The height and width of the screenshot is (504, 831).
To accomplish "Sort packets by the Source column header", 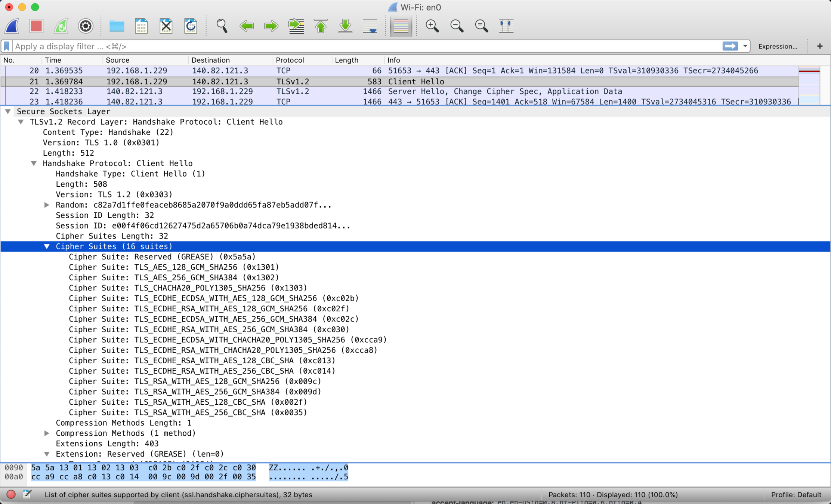I will [117, 60].
